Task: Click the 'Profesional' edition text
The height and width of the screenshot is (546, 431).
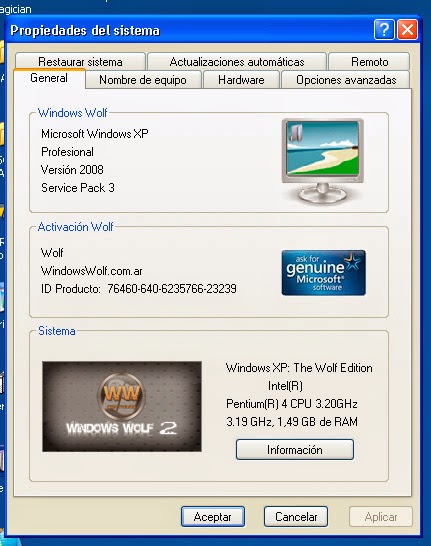Action: click(x=67, y=152)
